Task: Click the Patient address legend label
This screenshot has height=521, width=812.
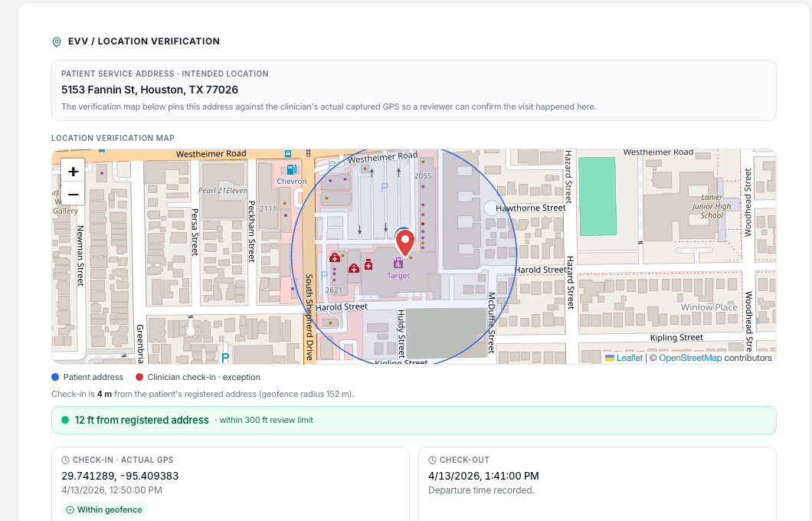Action: (93, 377)
